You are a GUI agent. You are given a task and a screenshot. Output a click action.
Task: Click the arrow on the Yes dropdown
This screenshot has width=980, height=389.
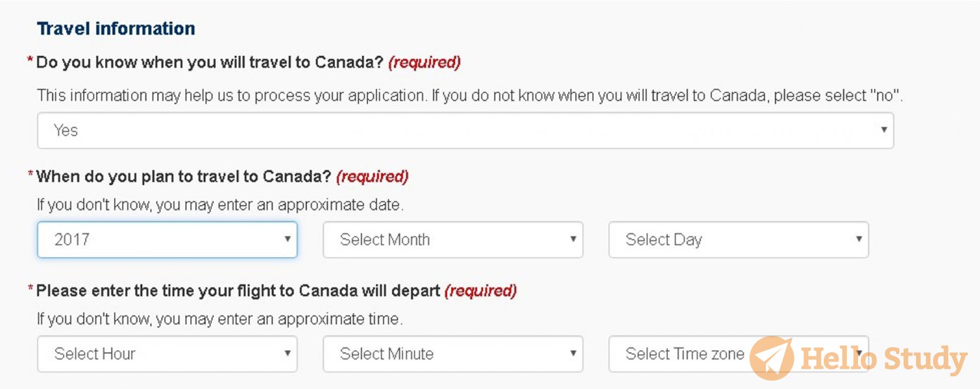[x=884, y=130]
